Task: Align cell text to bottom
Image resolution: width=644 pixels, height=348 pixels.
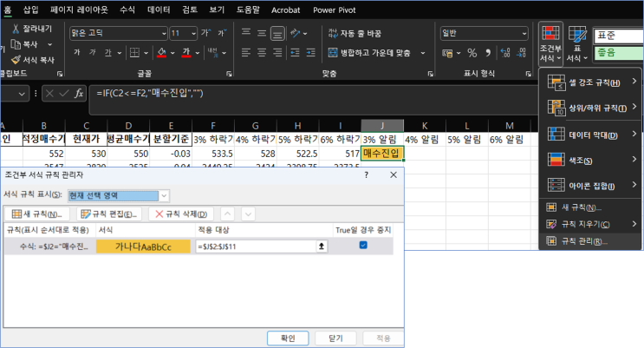Action: tap(277, 33)
